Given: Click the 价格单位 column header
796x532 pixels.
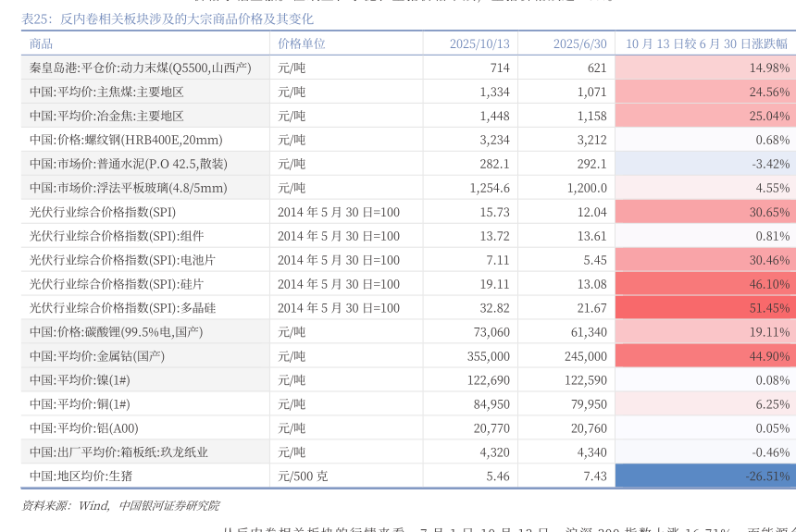Looking at the screenshot, I should coord(302,43).
